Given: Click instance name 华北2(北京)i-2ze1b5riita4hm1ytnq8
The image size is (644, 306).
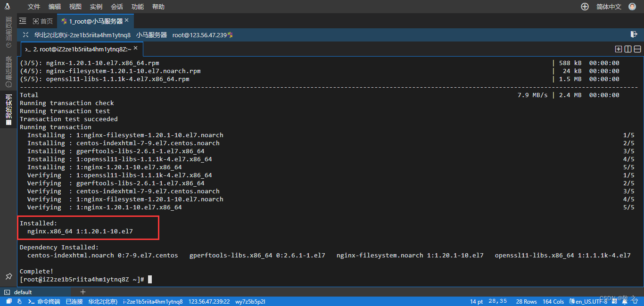Looking at the screenshot, I should pyautogui.click(x=83, y=35).
